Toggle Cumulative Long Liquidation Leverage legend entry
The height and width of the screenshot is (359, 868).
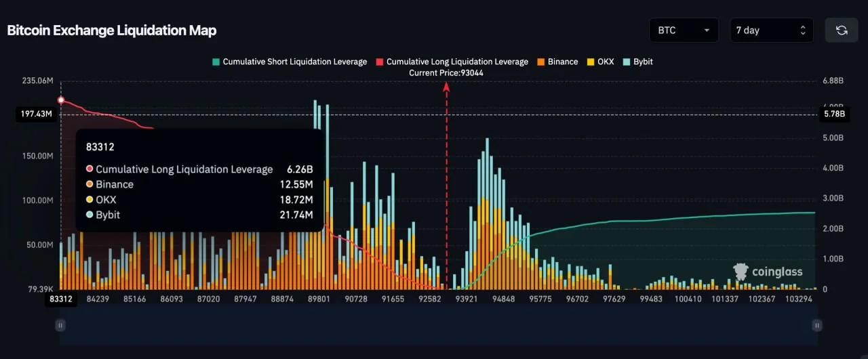452,62
